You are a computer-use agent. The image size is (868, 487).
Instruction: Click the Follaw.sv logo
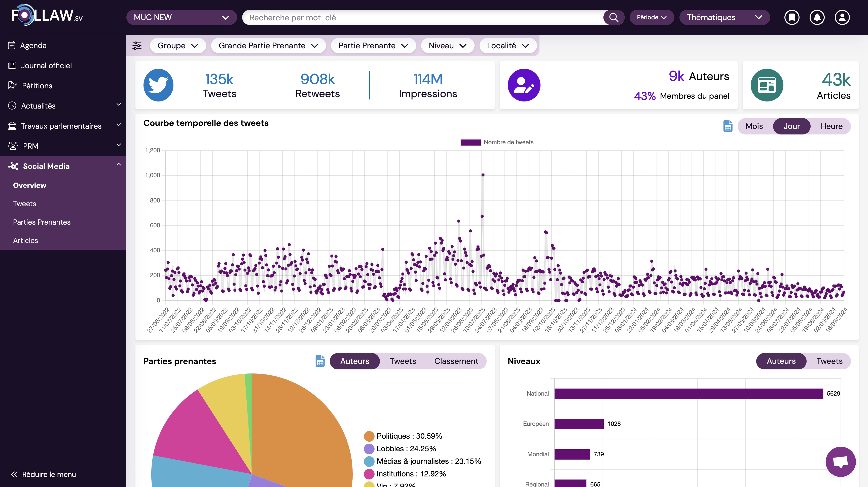pos(47,15)
